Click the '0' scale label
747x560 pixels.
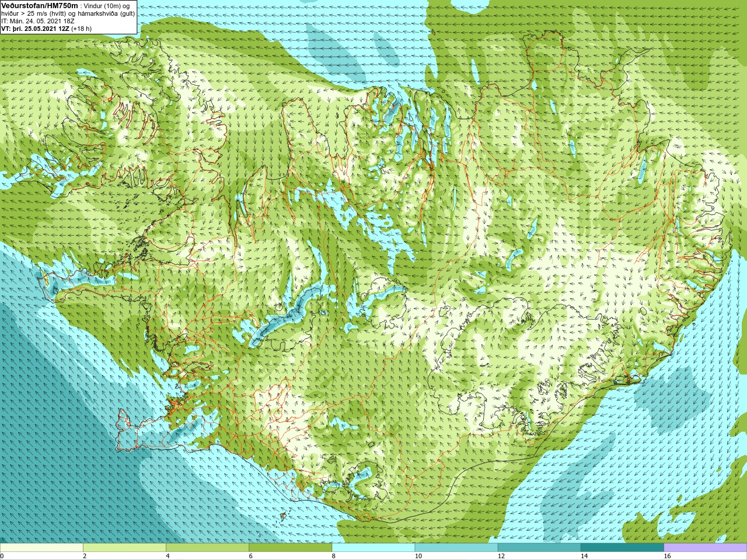[x=2, y=556]
